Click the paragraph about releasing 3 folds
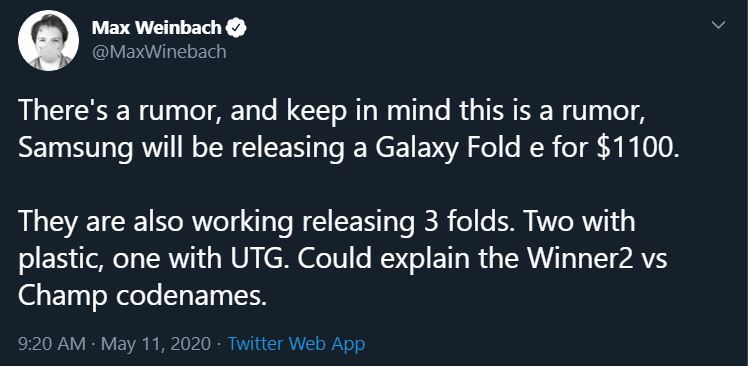 343,260
